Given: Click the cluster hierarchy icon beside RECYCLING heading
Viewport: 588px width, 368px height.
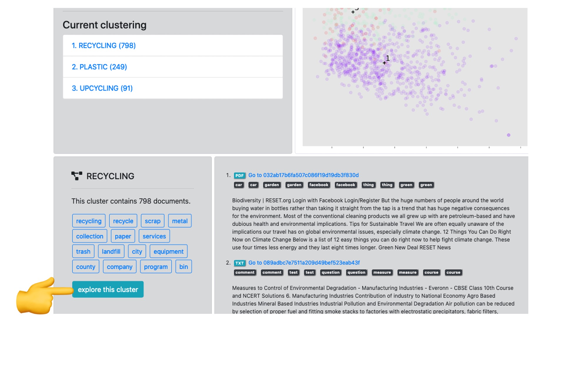Looking at the screenshot, I should pos(77,176).
